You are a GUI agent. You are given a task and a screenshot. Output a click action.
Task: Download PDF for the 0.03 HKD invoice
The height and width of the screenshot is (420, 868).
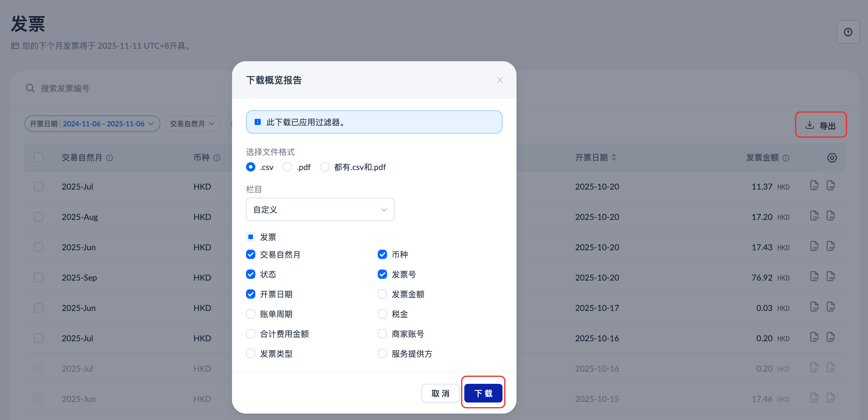[x=830, y=307]
